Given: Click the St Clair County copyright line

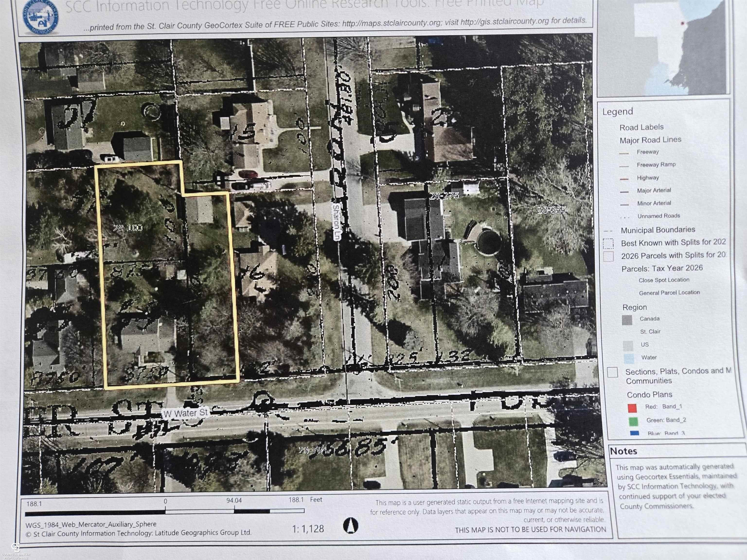Looking at the screenshot, I should (138, 533).
